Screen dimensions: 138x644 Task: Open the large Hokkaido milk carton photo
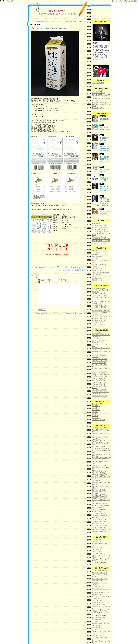click(x=55, y=64)
